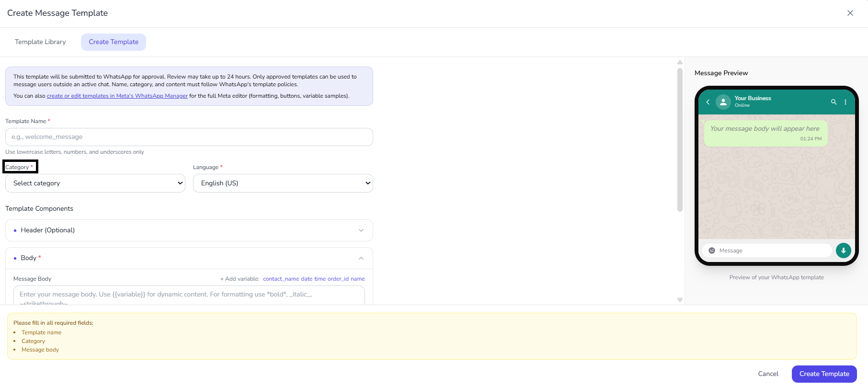Open Meta's WhatsApp Manager link
This screenshot has height=387, width=868.
click(117, 96)
